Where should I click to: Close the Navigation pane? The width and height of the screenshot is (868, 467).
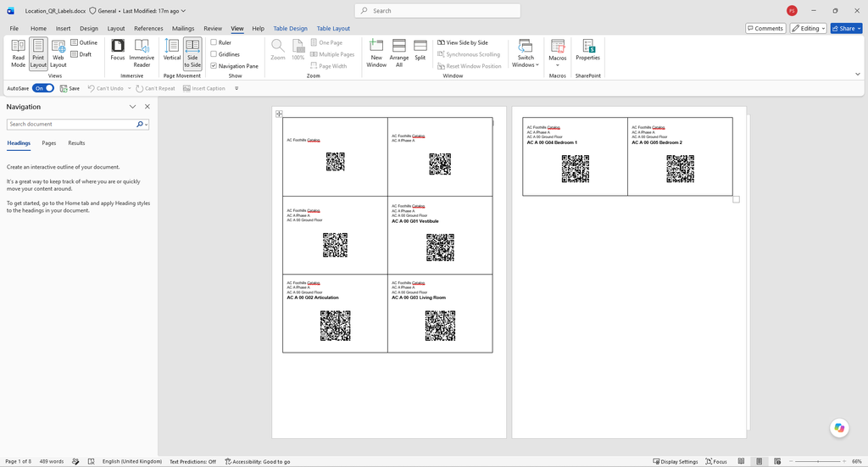click(147, 107)
